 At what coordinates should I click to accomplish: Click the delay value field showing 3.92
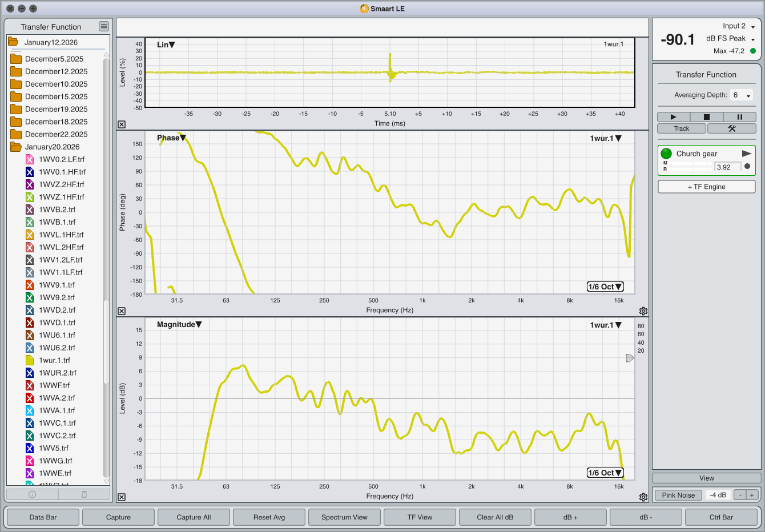727,167
